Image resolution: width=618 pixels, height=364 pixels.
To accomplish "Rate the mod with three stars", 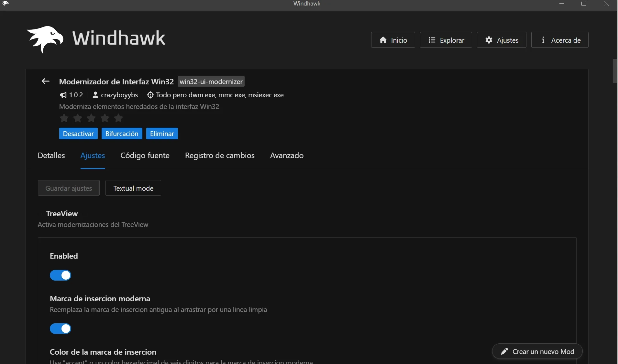I will [91, 118].
